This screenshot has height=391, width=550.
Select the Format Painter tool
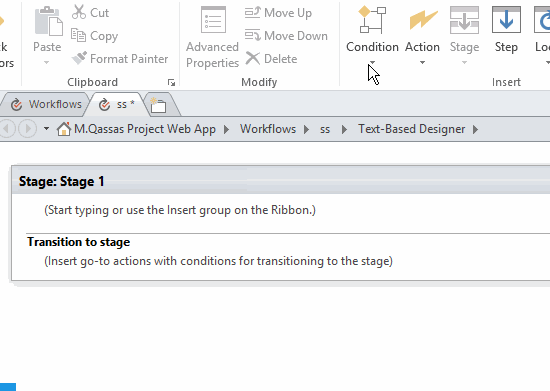click(120, 59)
